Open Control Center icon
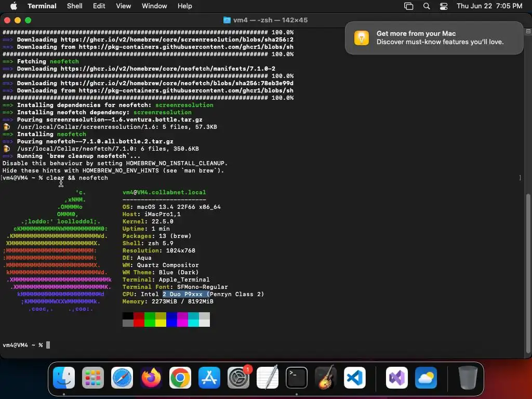The image size is (532, 399). click(444, 6)
